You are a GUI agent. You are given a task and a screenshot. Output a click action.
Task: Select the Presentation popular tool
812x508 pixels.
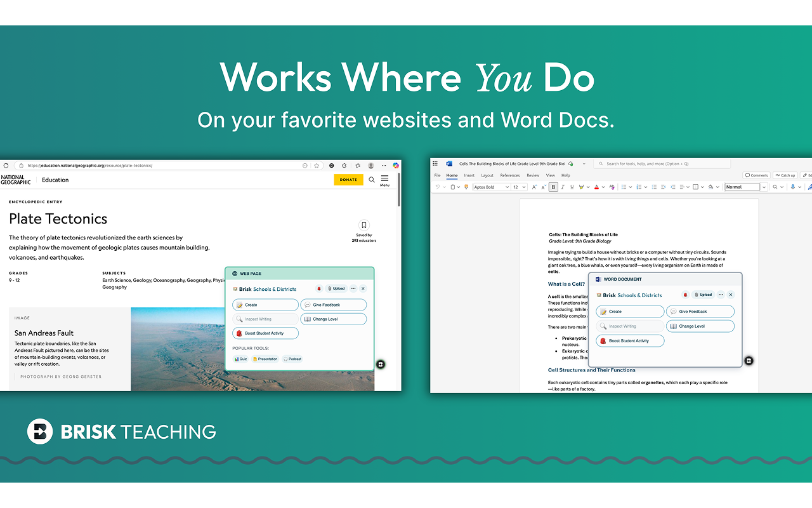(265, 359)
